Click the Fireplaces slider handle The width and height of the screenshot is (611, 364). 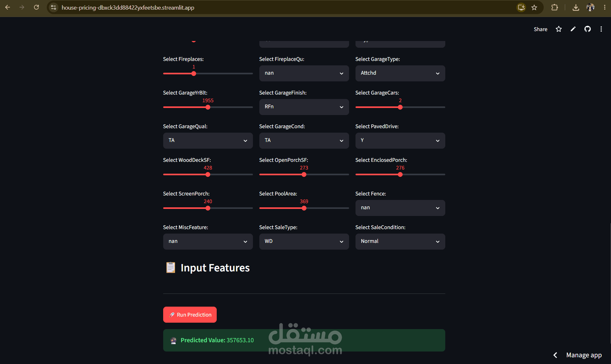(x=194, y=74)
